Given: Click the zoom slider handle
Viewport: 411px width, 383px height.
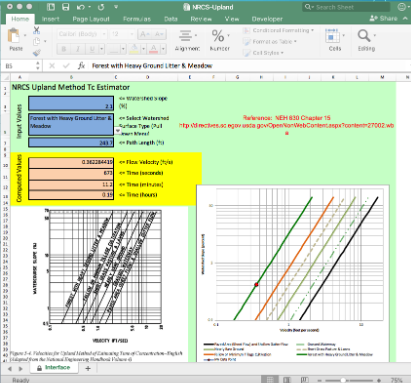Looking at the screenshot, I should coord(343,380).
